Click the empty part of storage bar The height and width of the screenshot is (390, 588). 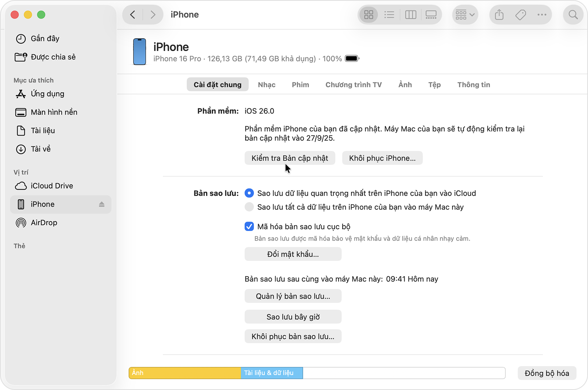tap(404, 373)
